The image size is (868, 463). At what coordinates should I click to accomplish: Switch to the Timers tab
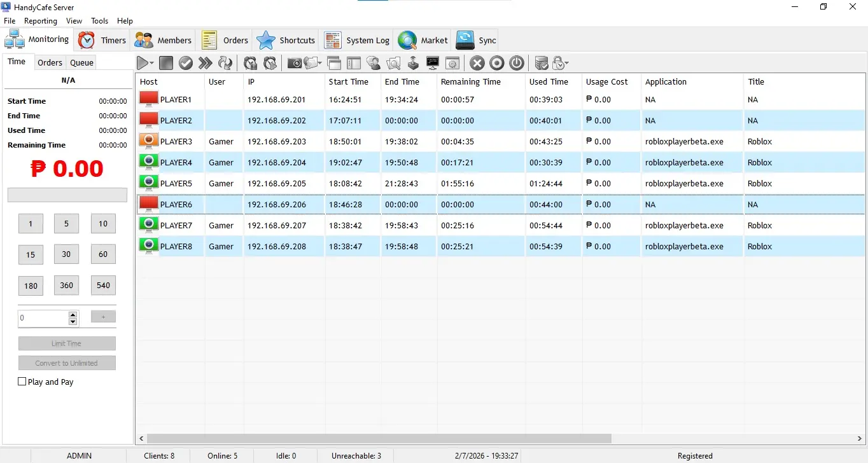click(102, 40)
